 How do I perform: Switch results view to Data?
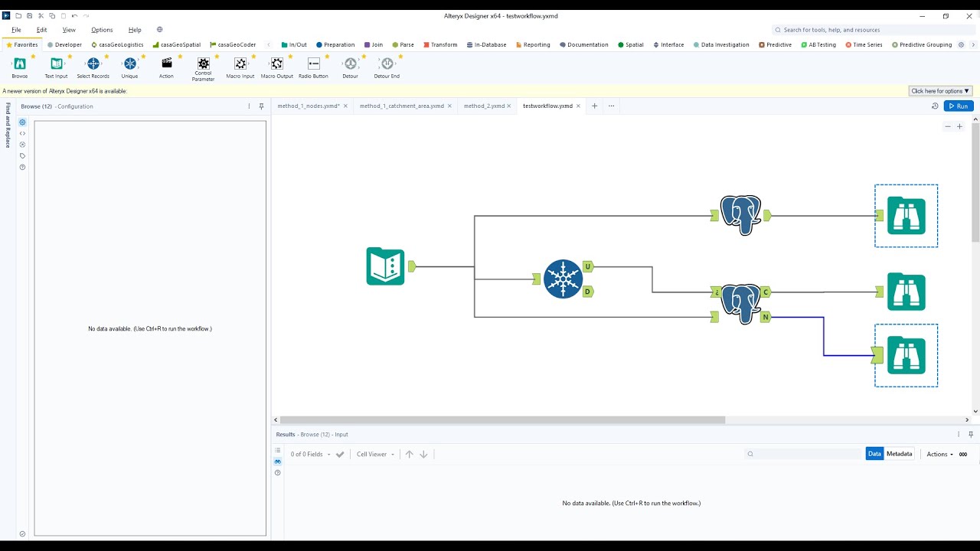(x=874, y=454)
